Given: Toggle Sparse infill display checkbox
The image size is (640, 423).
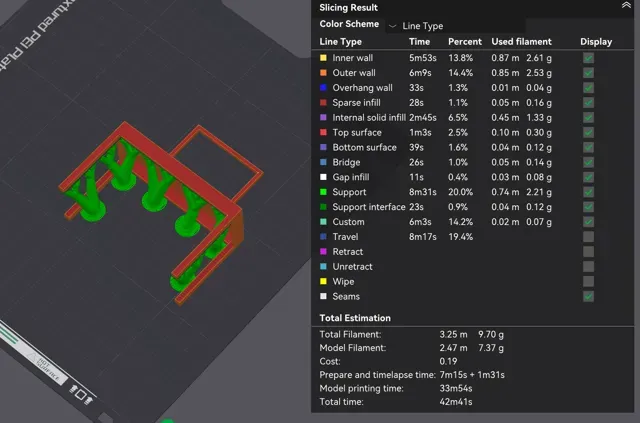Looking at the screenshot, I should point(588,102).
